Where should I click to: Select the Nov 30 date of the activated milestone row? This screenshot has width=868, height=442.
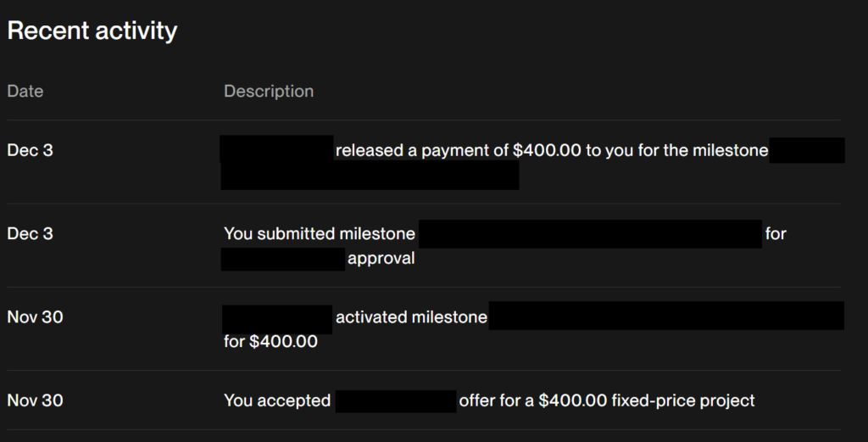pos(35,317)
